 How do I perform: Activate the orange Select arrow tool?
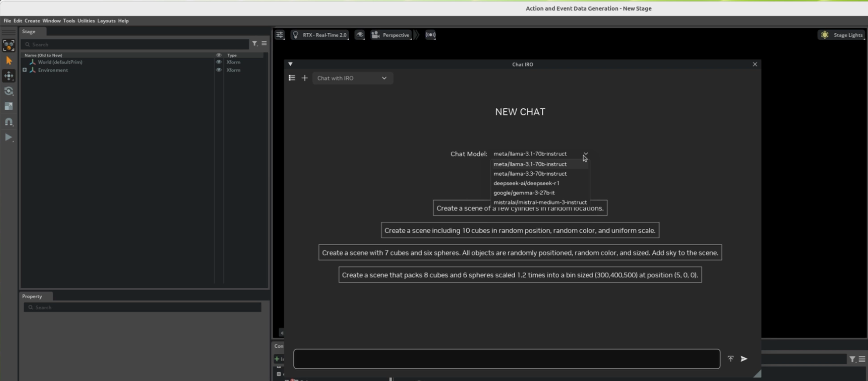pyautogui.click(x=9, y=61)
